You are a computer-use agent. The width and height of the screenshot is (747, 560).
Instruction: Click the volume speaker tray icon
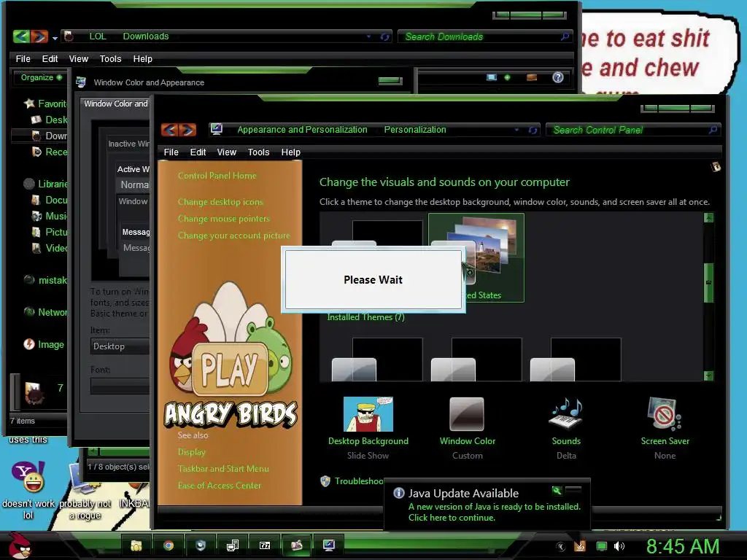coord(619,546)
